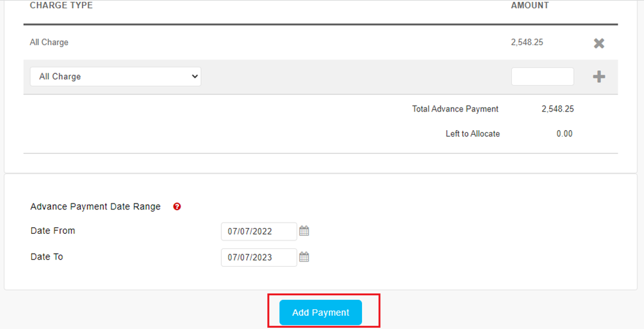Expand the All Charge type dropdown

click(116, 77)
